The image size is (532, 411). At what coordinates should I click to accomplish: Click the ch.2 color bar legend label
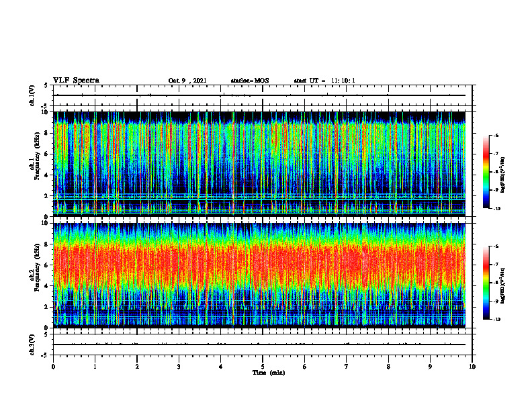coord(503,285)
